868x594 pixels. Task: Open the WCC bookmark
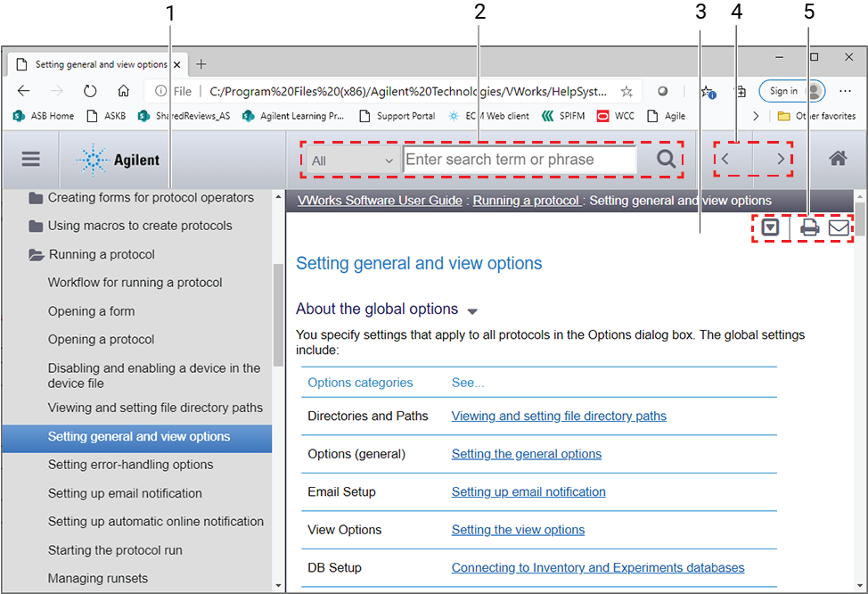[616, 116]
